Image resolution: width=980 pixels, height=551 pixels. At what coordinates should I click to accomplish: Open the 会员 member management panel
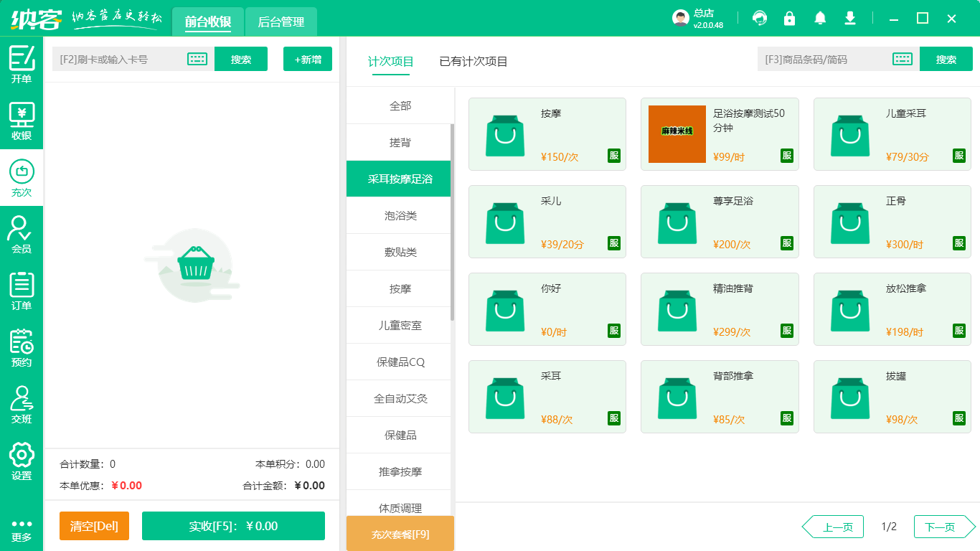22,233
